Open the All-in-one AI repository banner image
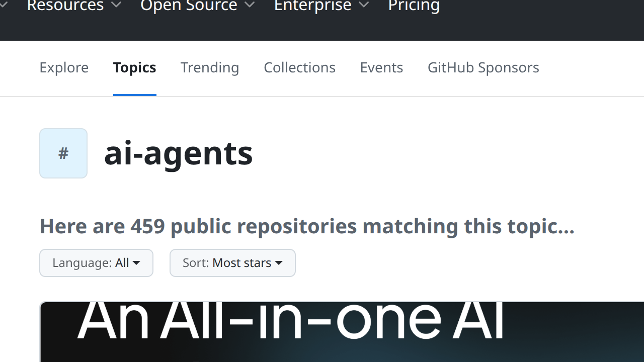644x362 pixels. coord(342,332)
